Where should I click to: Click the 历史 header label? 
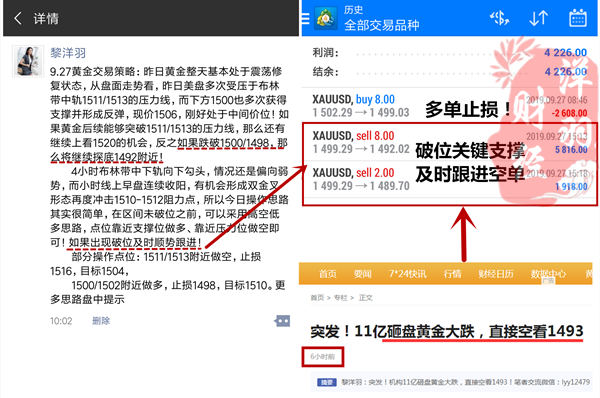click(353, 10)
